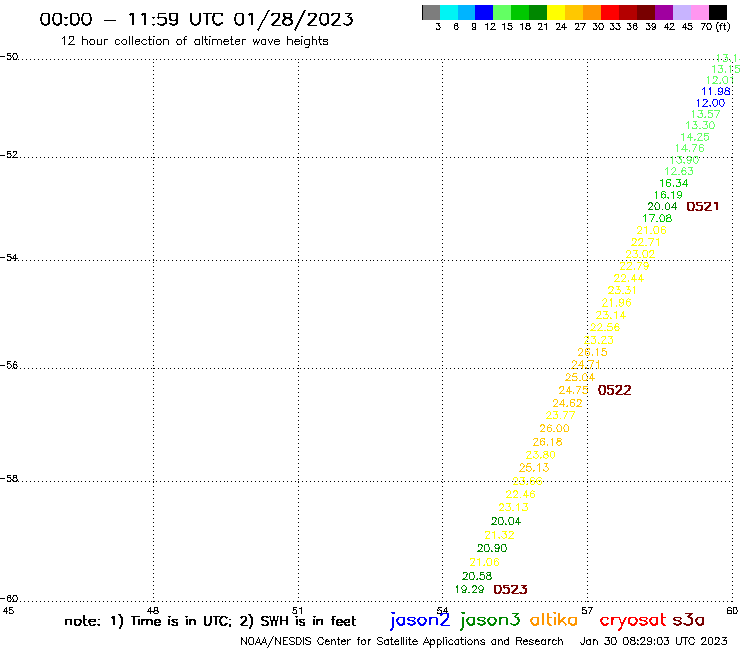The image size is (740, 650).
Task: Click the wave height value 26.15
Action: pos(592,352)
